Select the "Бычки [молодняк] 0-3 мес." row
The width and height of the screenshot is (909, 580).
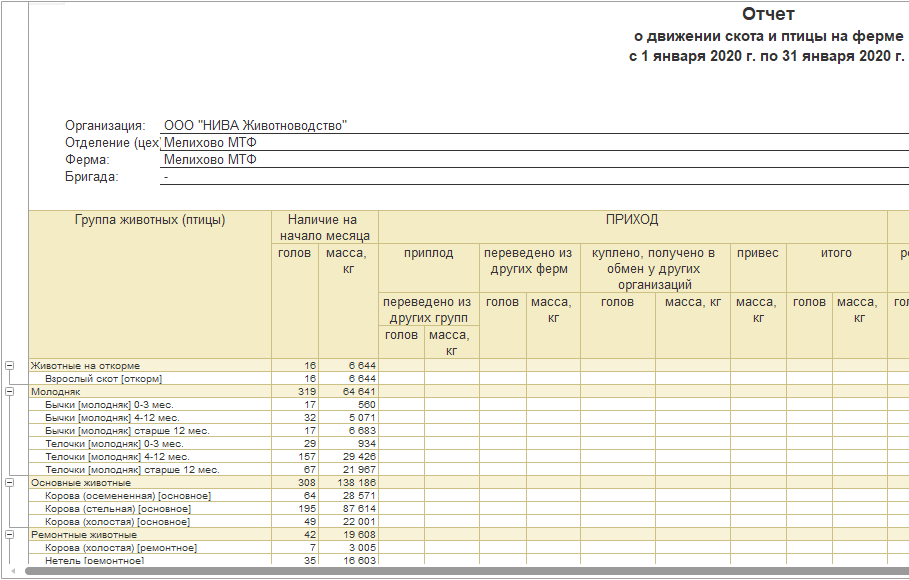[109, 405]
